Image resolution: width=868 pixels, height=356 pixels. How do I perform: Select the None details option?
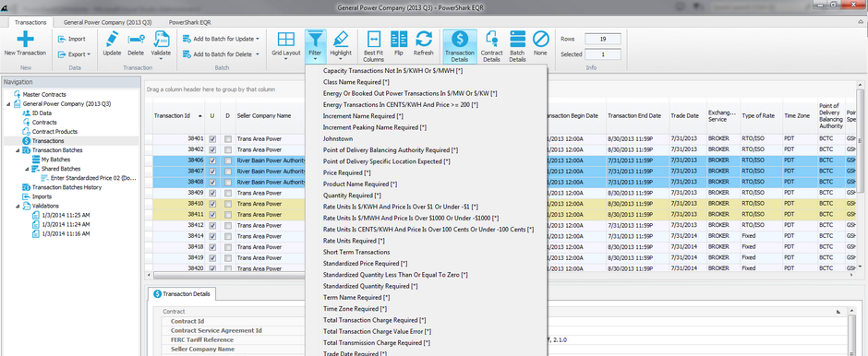coord(540,43)
